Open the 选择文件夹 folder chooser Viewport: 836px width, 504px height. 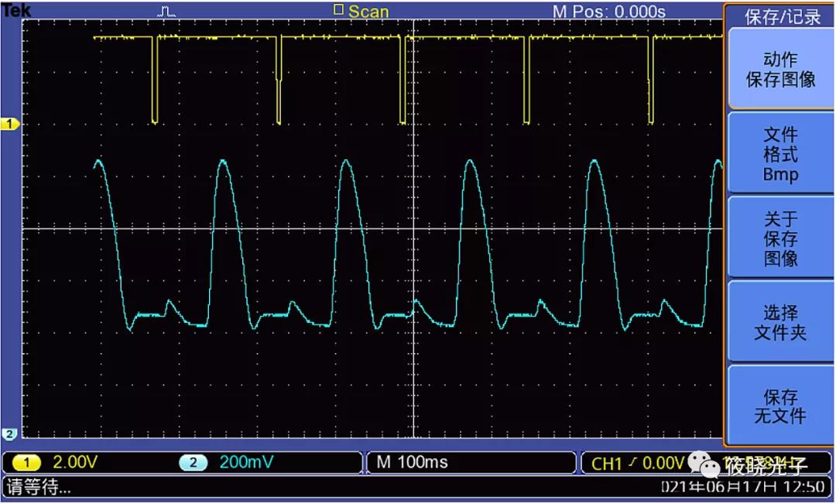click(779, 323)
